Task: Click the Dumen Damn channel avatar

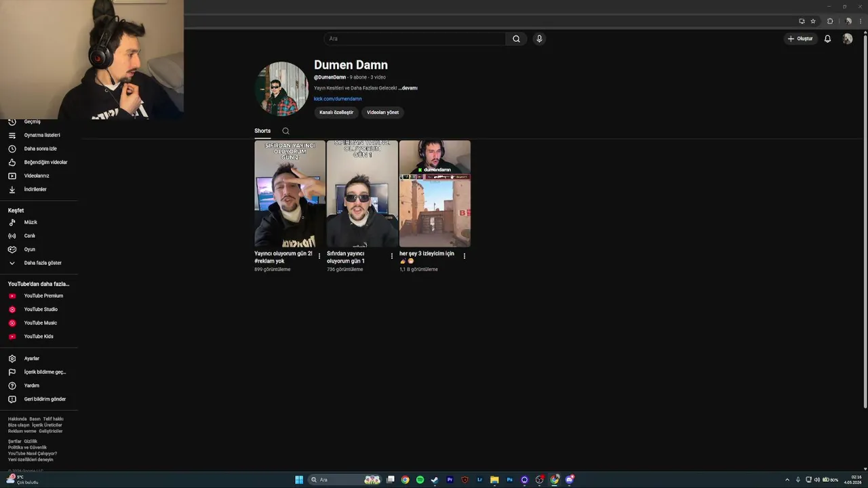Action: [281, 89]
